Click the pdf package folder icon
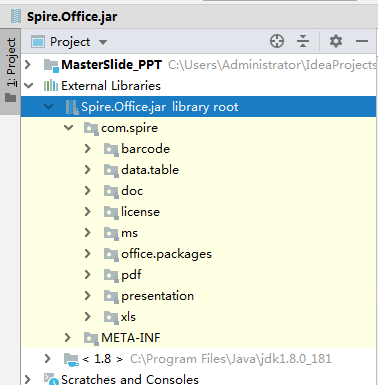The height and width of the screenshot is (385, 378). tap(111, 275)
